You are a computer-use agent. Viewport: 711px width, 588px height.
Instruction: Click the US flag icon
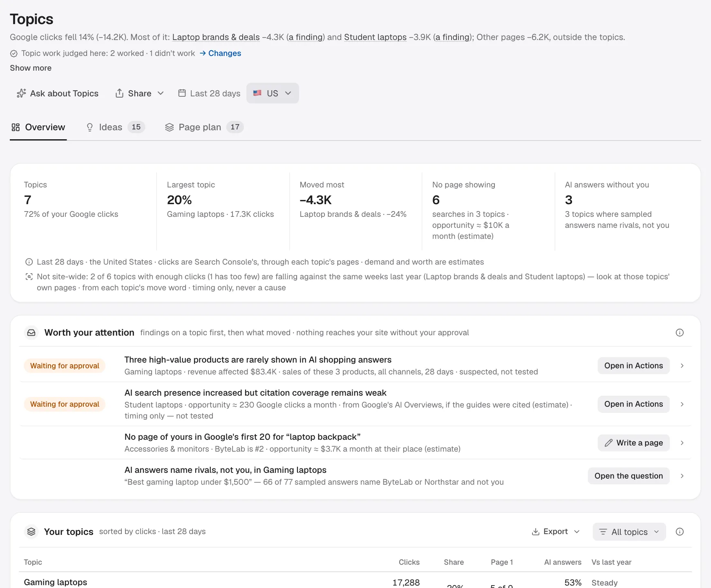[257, 93]
